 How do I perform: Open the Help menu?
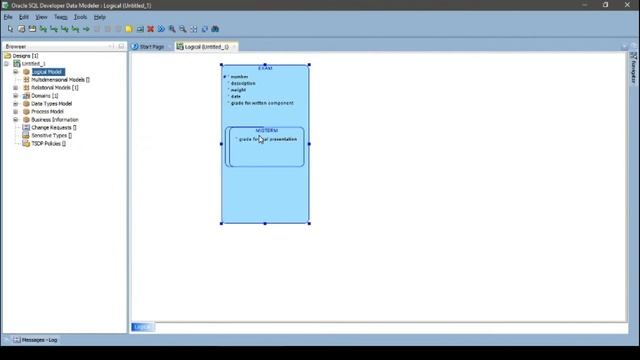(100, 17)
